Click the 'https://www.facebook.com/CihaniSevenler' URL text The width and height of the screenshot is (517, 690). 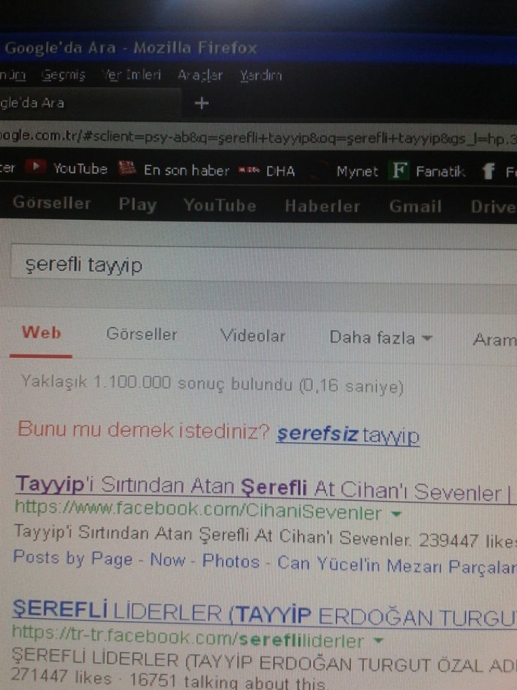(198, 510)
